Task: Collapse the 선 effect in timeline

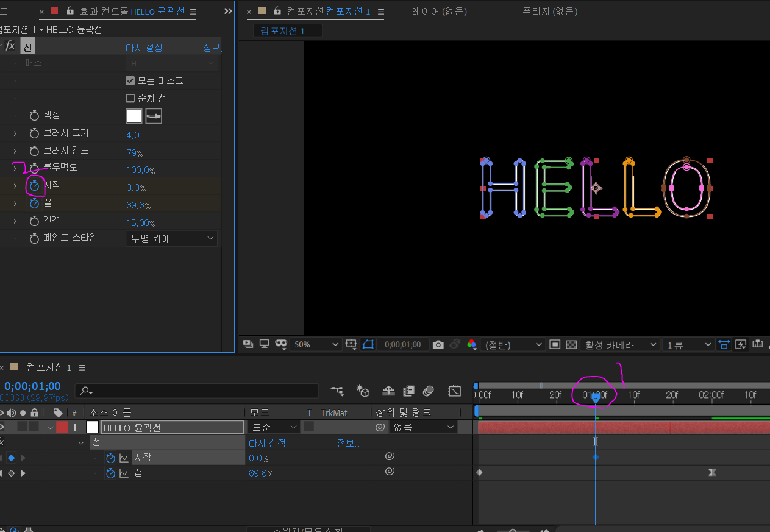Action: (81, 443)
